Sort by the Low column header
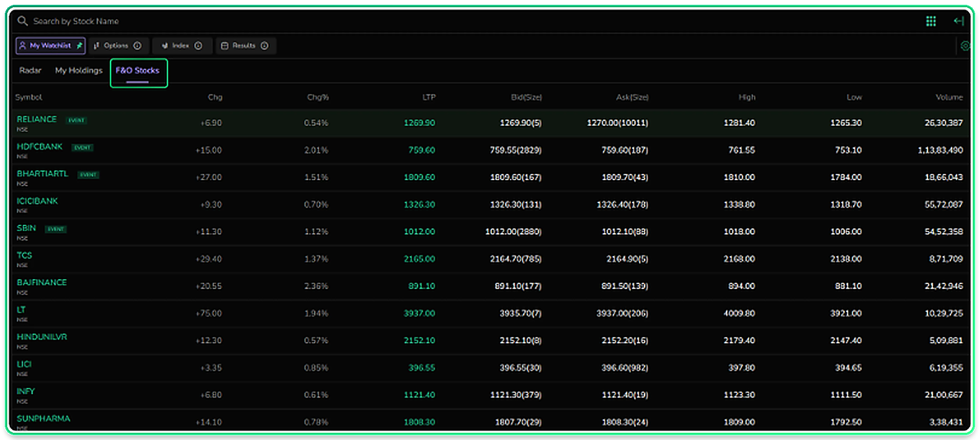This screenshot has width=980, height=440. tap(854, 97)
